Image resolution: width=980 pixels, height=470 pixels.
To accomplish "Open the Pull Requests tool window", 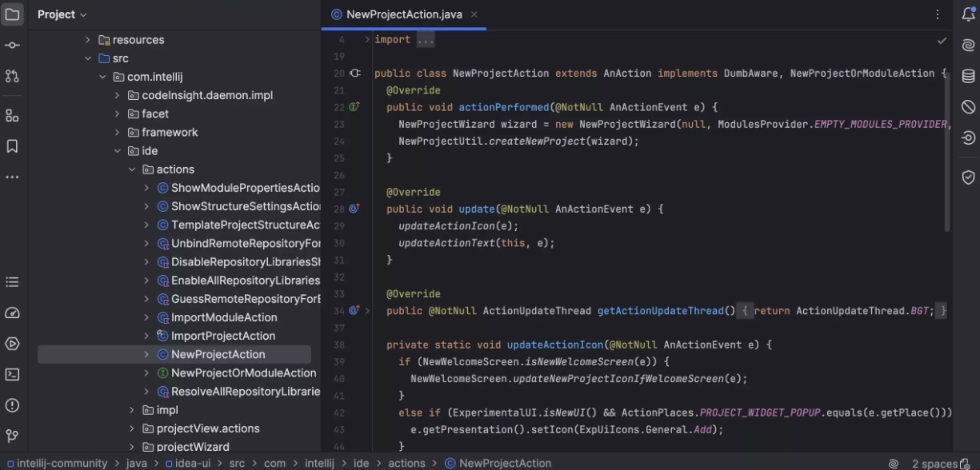I will tap(12, 77).
